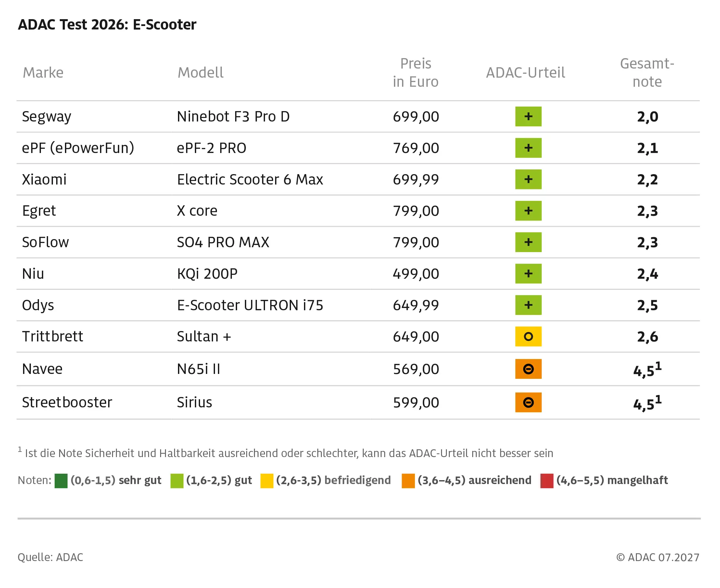Click the orange minus icon for Navee
Viewport: 720px width, 588px height.
pos(528,369)
